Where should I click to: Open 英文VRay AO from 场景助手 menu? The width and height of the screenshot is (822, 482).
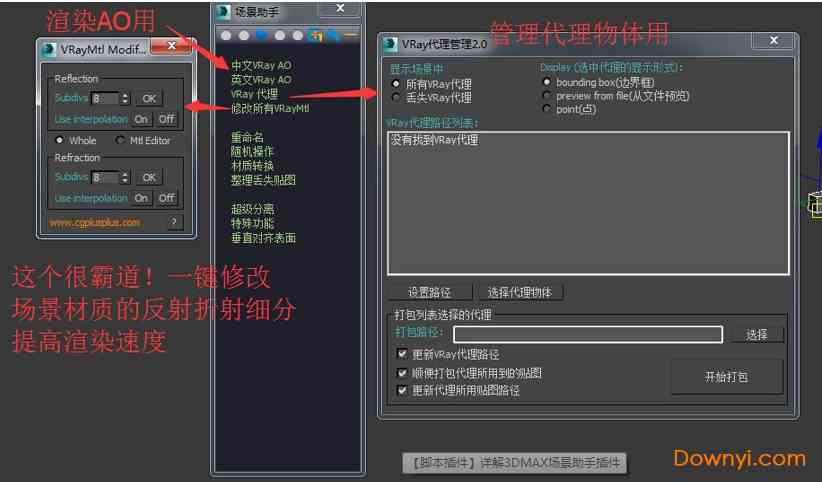pos(261,80)
